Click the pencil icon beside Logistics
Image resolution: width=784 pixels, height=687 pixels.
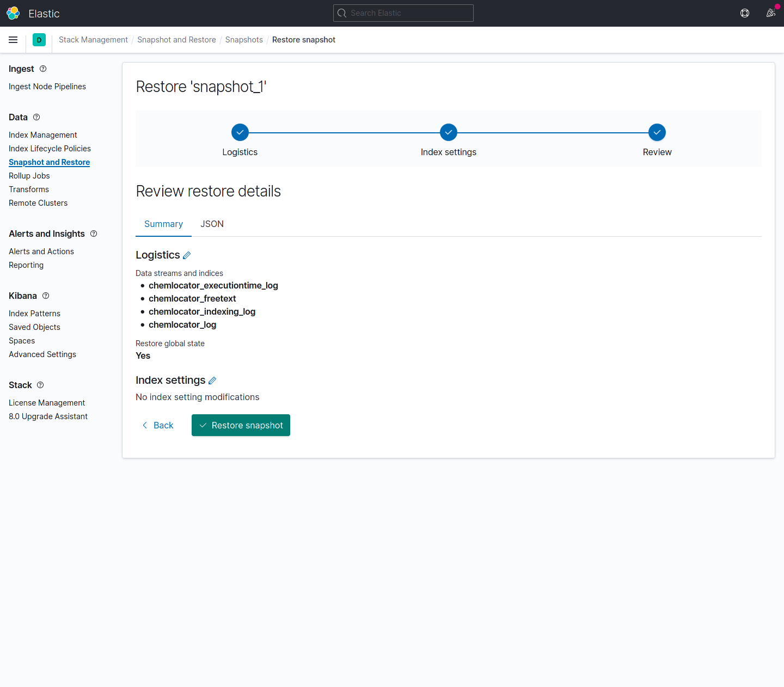[187, 255]
